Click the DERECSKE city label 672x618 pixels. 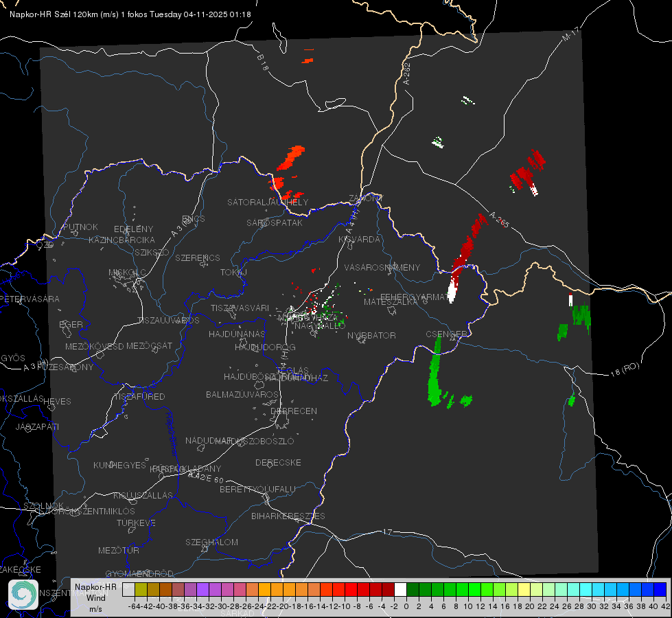pyautogui.click(x=278, y=462)
